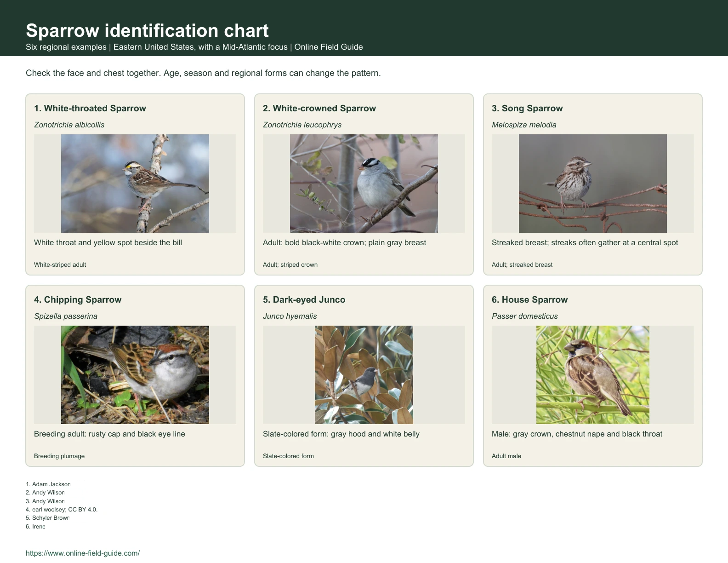Select the House Sparrow photo
This screenshot has width=728, height=563.
point(593,375)
